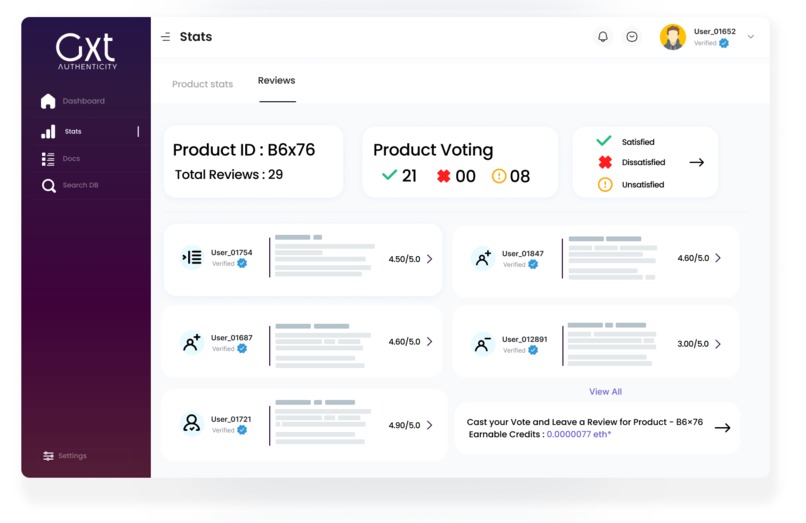Image resolution: width=806 pixels, height=523 pixels.
Task: Click the verified badge under User_01652
Action: coord(724,43)
